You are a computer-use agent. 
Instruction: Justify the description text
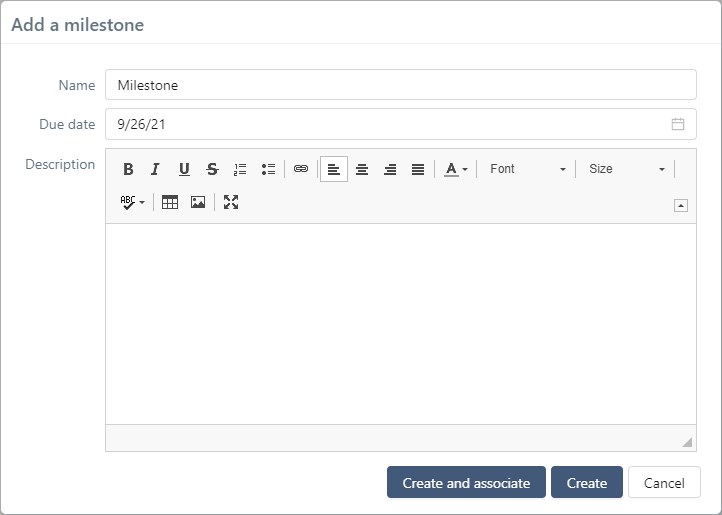(x=418, y=169)
